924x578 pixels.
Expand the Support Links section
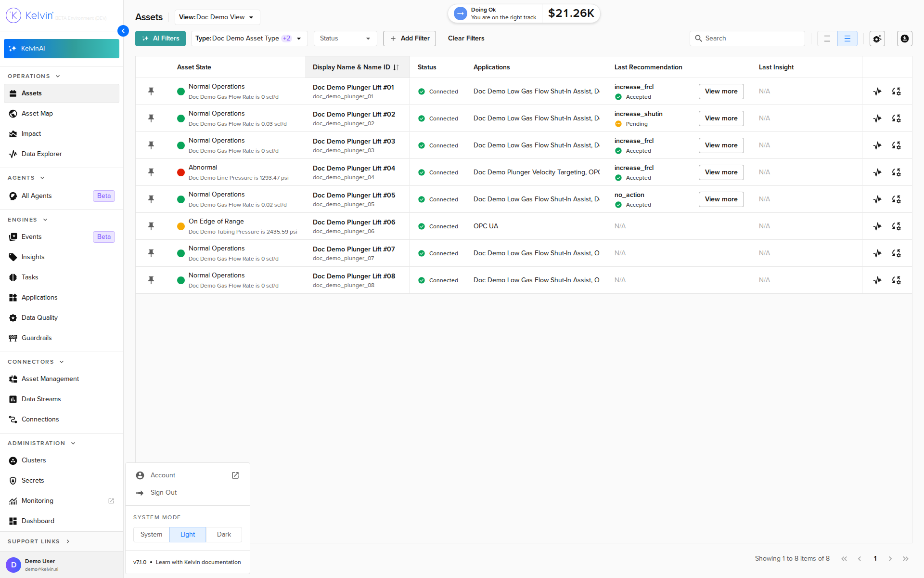click(39, 541)
